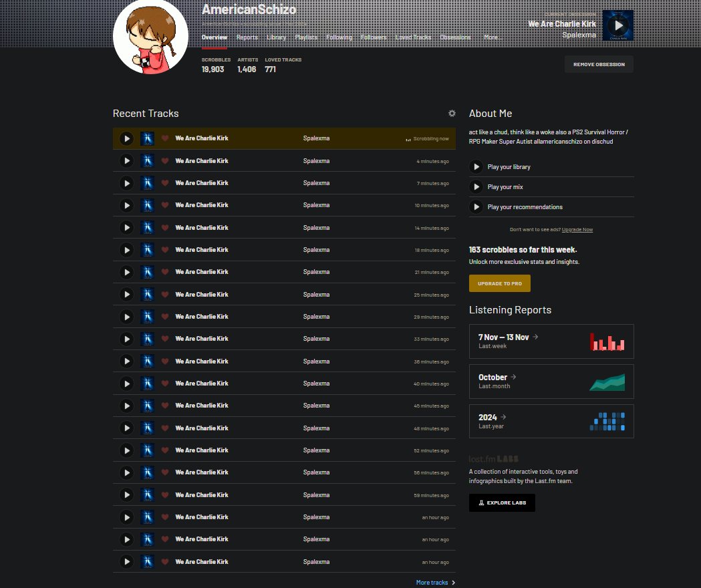Image resolution: width=701 pixels, height=588 pixels.
Task: Click the AmericanSchizo profile avatar
Action: (150, 37)
